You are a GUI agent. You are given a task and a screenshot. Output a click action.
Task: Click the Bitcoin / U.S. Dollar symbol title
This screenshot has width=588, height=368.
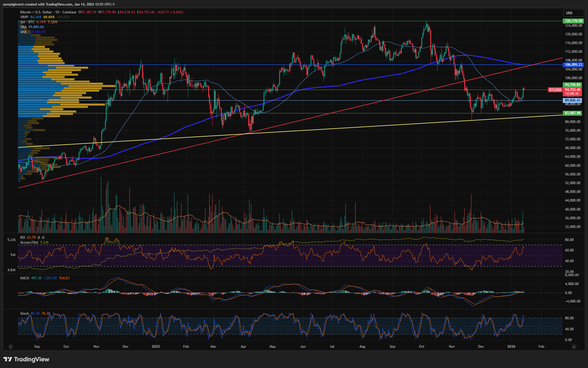(36, 12)
